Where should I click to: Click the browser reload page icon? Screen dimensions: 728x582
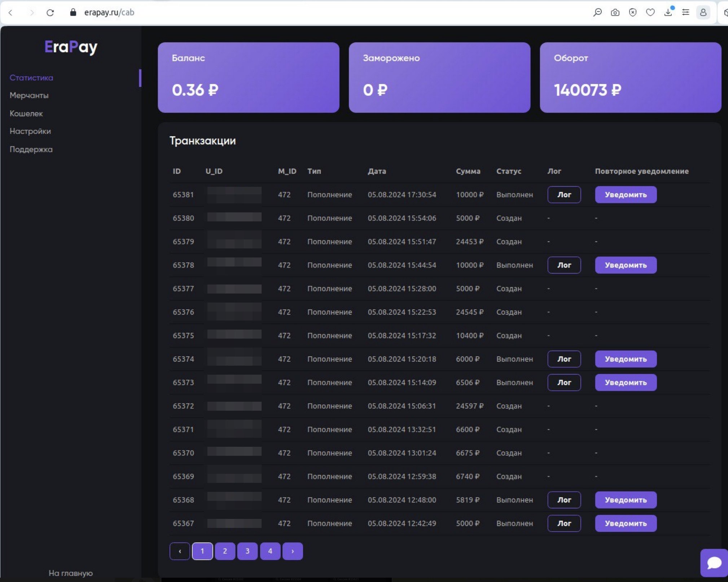pos(50,13)
